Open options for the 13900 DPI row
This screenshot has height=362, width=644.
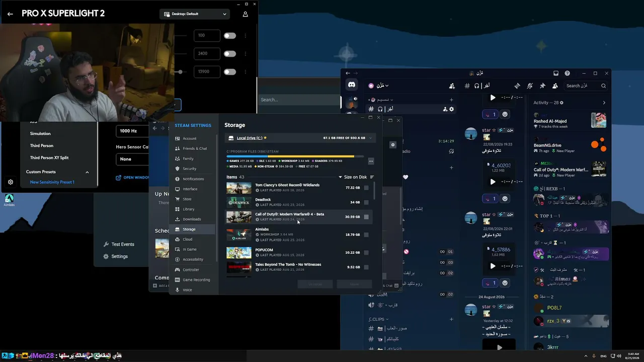[245, 72]
